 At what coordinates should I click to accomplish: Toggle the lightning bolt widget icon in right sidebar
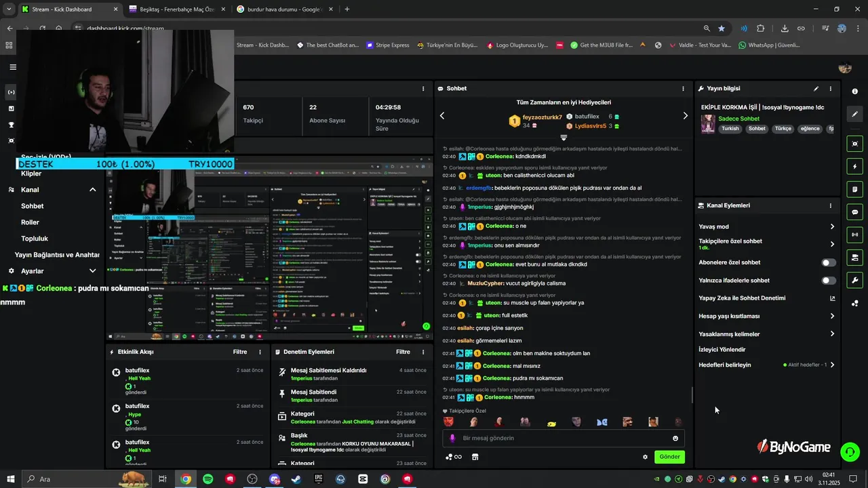coord(854,167)
